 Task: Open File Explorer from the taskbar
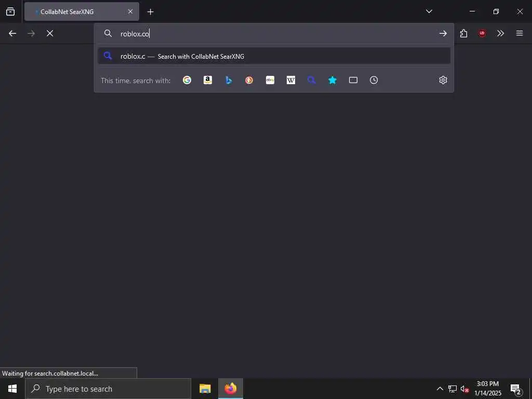pyautogui.click(x=205, y=389)
